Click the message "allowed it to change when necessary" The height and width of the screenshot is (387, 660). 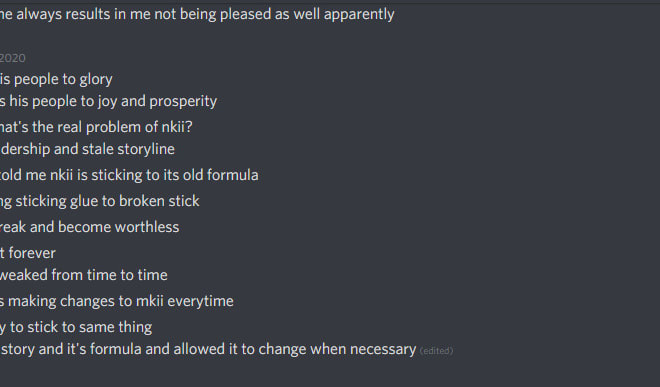pos(208,349)
